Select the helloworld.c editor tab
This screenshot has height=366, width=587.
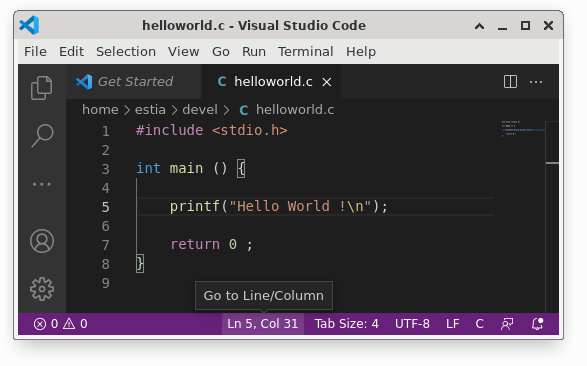[x=271, y=82]
